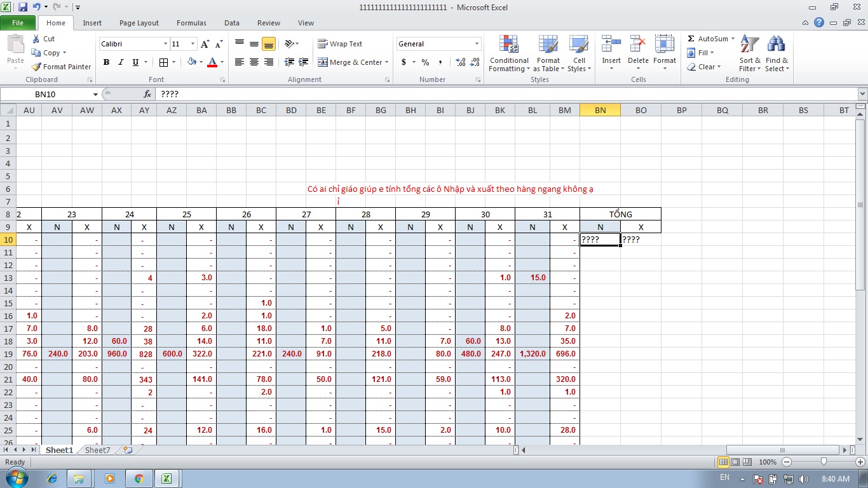
Task: Open the font name dropdown (Calibri)
Action: pyautogui.click(x=165, y=44)
